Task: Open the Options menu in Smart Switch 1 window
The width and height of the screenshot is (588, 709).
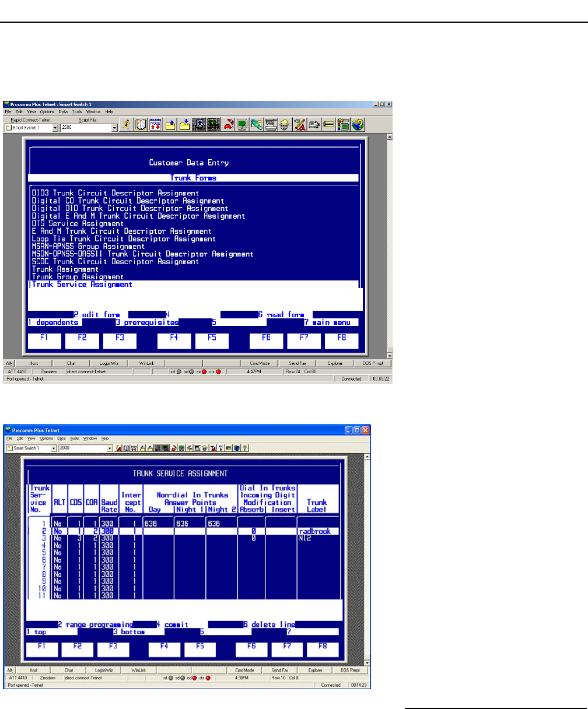Action: [47, 111]
